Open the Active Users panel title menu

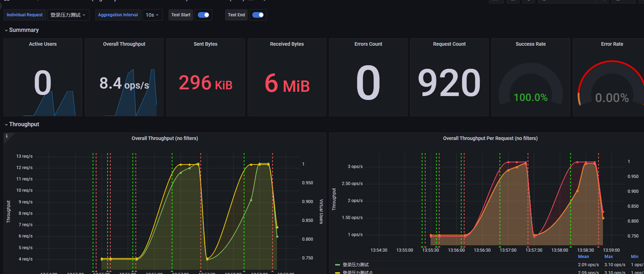pos(43,44)
